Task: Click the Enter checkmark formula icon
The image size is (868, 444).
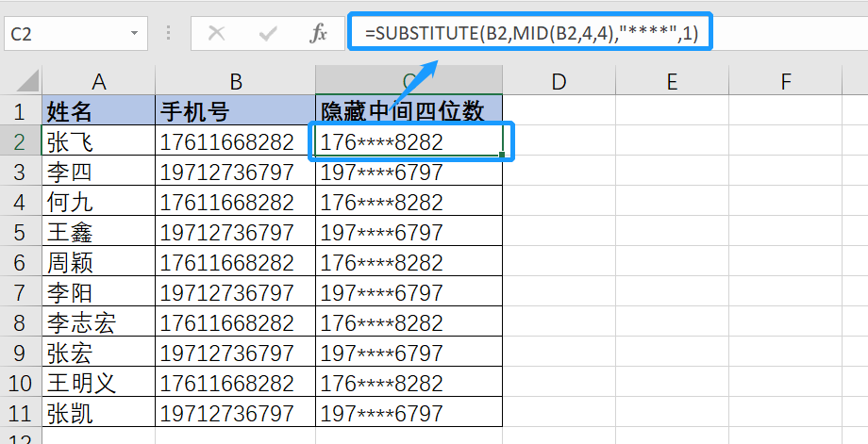Action: click(268, 34)
